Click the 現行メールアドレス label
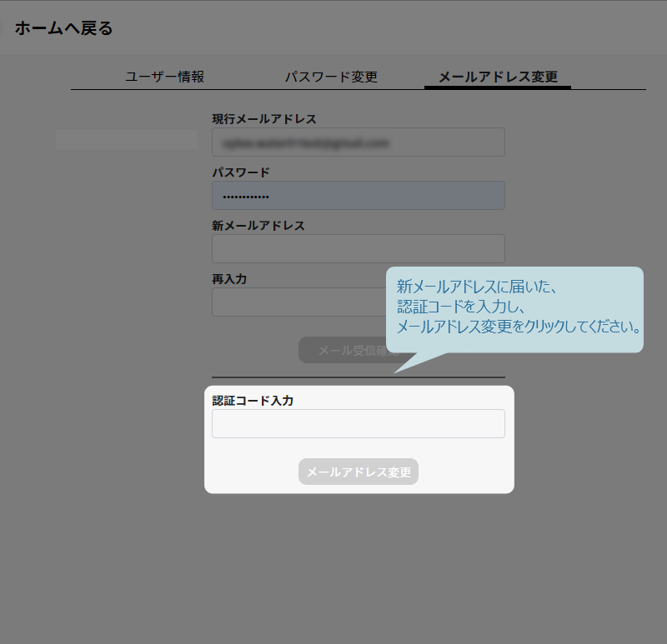The width and height of the screenshot is (667, 644). (x=264, y=119)
